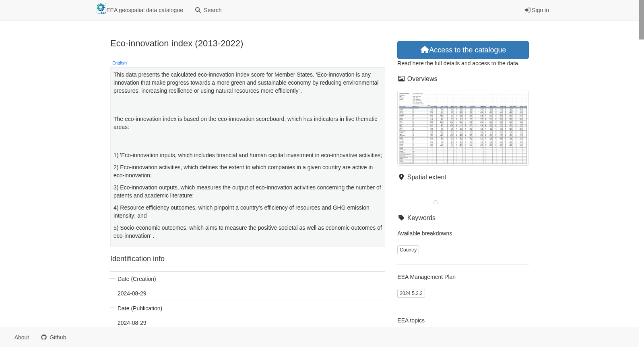Click the Search magnifier icon

click(198, 10)
